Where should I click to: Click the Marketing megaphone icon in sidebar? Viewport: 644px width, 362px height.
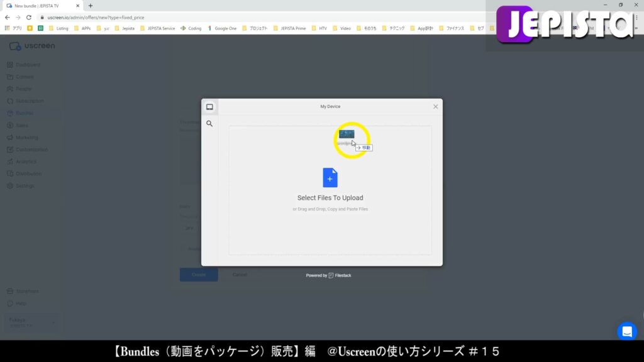[x=10, y=138]
